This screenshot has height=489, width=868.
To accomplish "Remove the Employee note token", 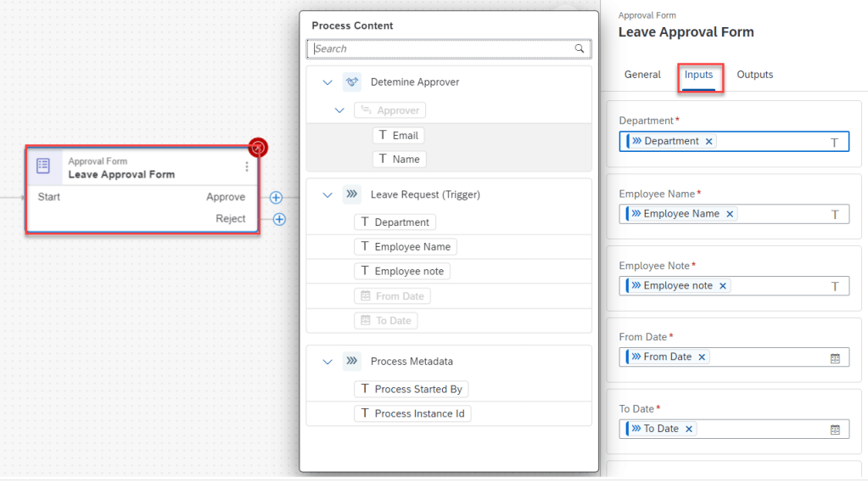I will (723, 286).
